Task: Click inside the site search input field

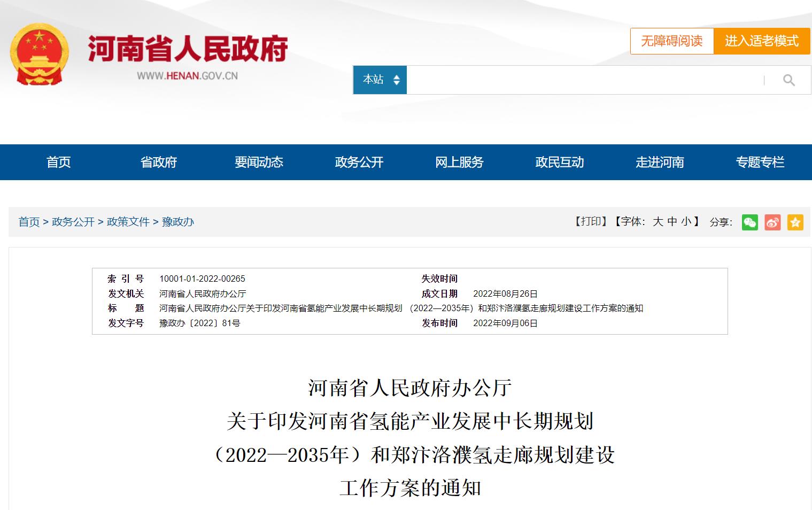Action: point(583,80)
